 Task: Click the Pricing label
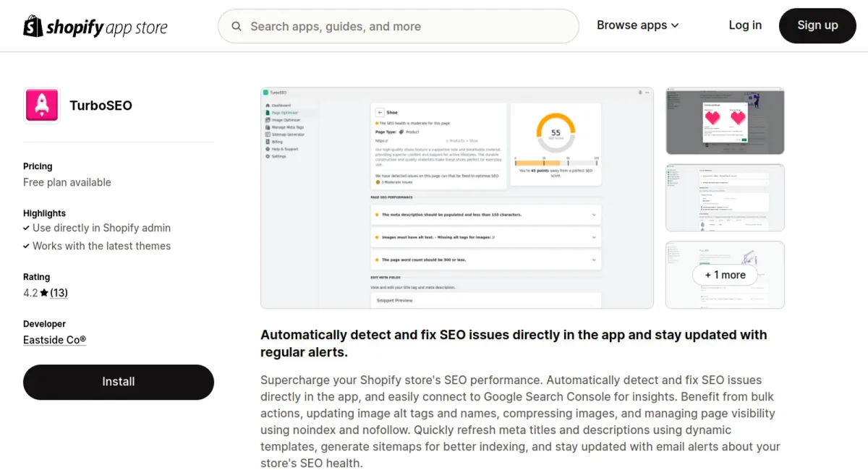38,166
